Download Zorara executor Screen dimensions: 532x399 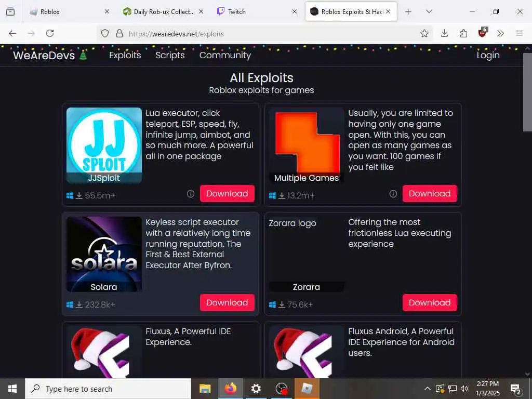(x=430, y=302)
